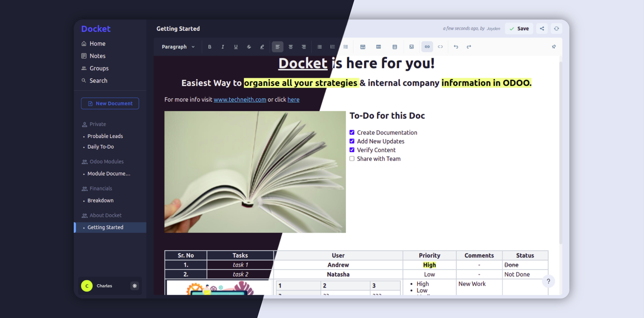Screen dimensions: 644x318
Task: Collapse the Odoo Modules group
Action: 106,161
